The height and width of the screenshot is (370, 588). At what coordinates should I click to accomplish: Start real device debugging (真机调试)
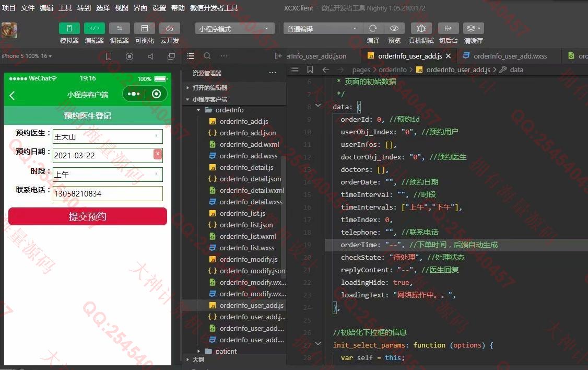click(x=421, y=29)
